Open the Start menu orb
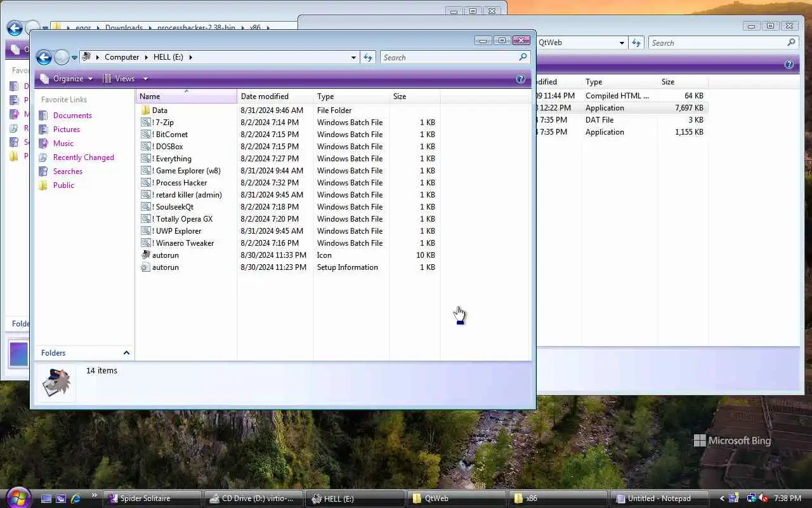Viewport: 812px width, 508px height. pos(17,497)
